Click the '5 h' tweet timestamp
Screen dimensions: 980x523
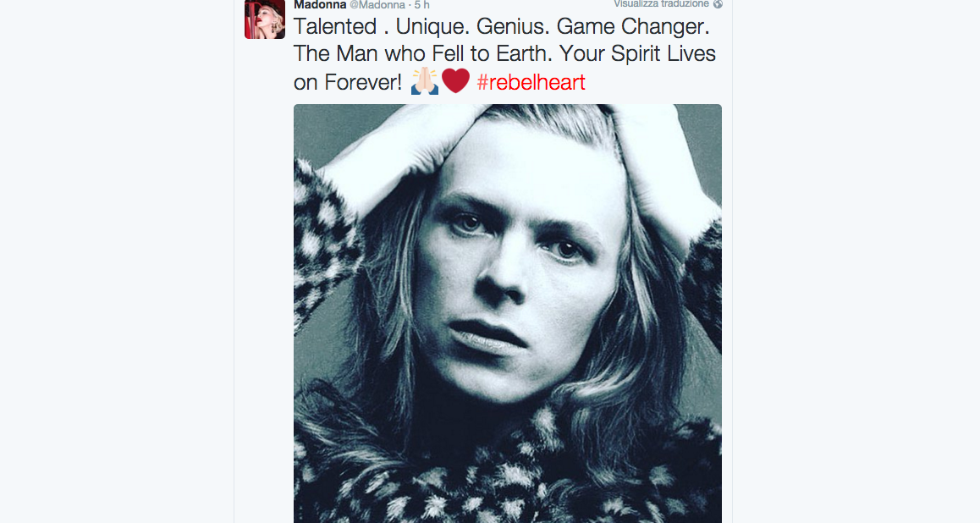421,5
